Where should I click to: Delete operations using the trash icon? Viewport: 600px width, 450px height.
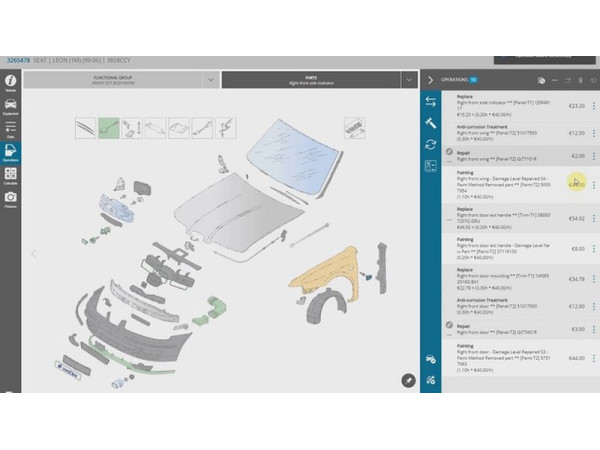[x=581, y=79]
